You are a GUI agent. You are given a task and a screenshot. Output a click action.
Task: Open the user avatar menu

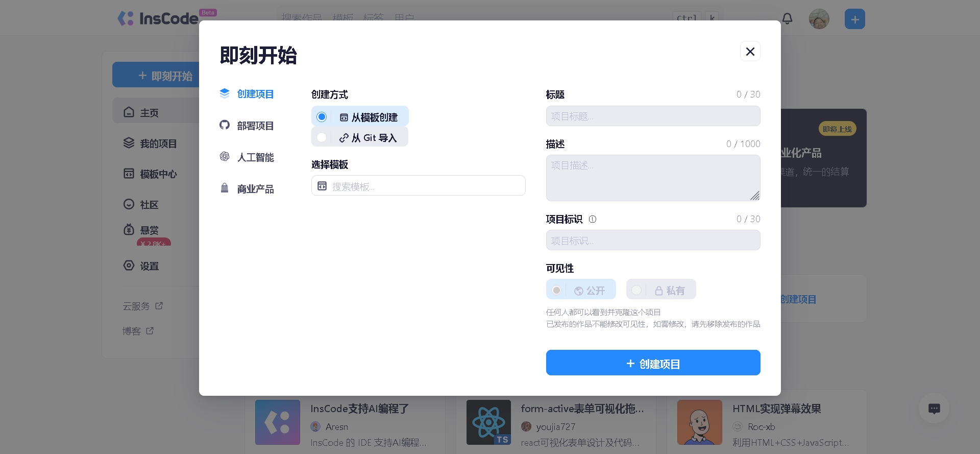tap(819, 19)
